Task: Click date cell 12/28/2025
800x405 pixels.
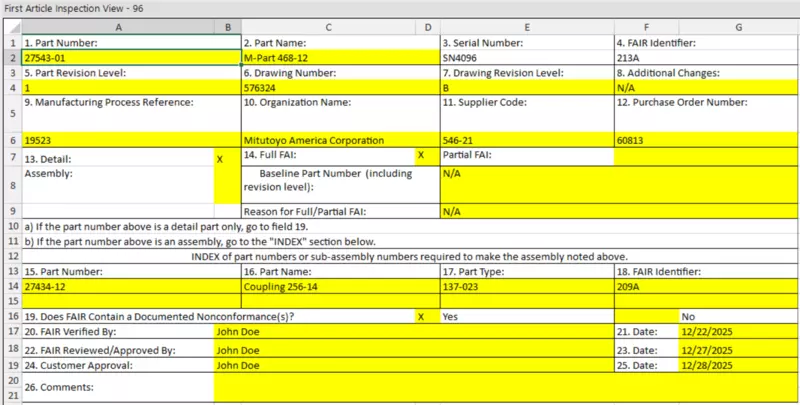Action: (x=739, y=365)
